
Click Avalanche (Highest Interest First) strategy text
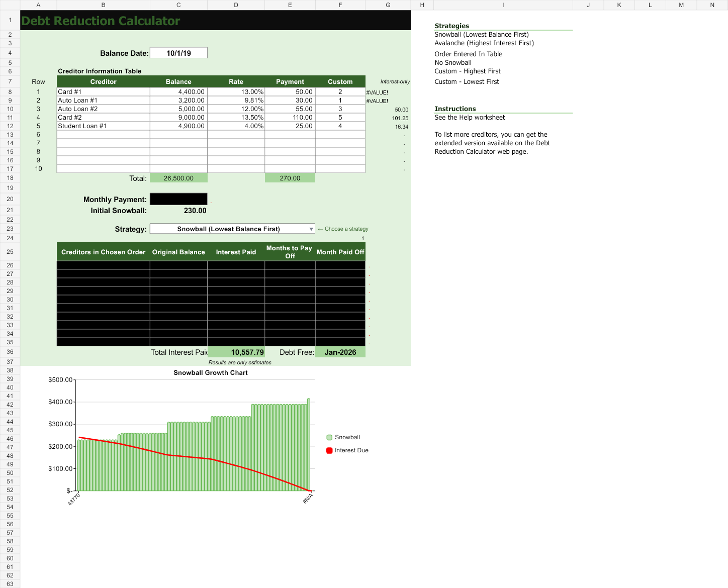(x=484, y=43)
